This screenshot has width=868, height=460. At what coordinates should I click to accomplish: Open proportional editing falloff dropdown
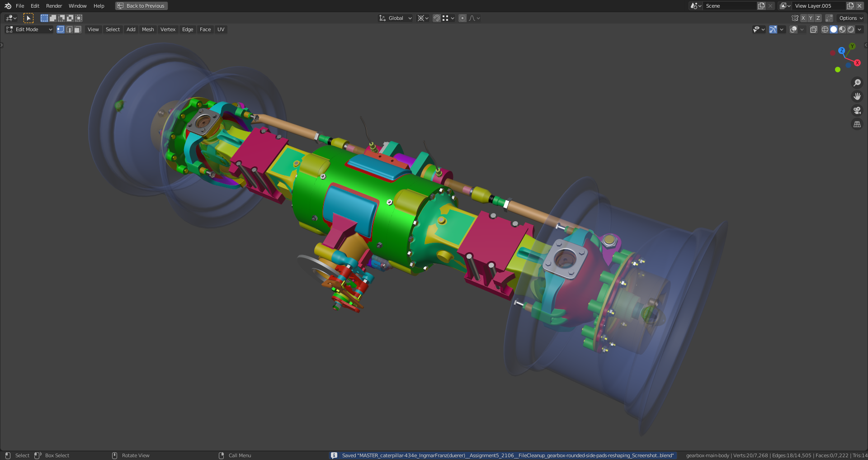click(474, 18)
